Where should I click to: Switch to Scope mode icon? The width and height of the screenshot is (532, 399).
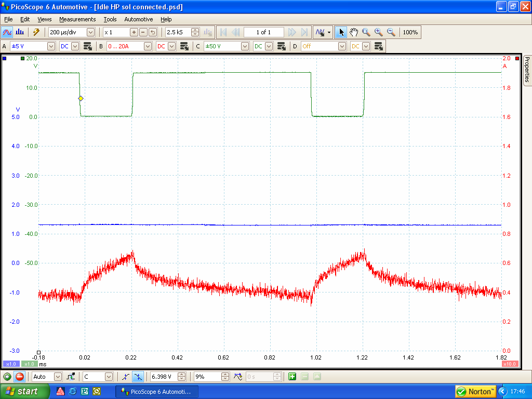(7, 32)
